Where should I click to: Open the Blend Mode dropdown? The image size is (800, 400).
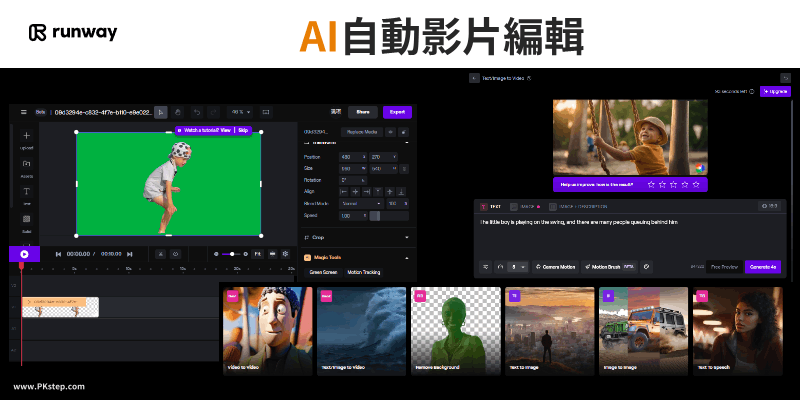362,204
